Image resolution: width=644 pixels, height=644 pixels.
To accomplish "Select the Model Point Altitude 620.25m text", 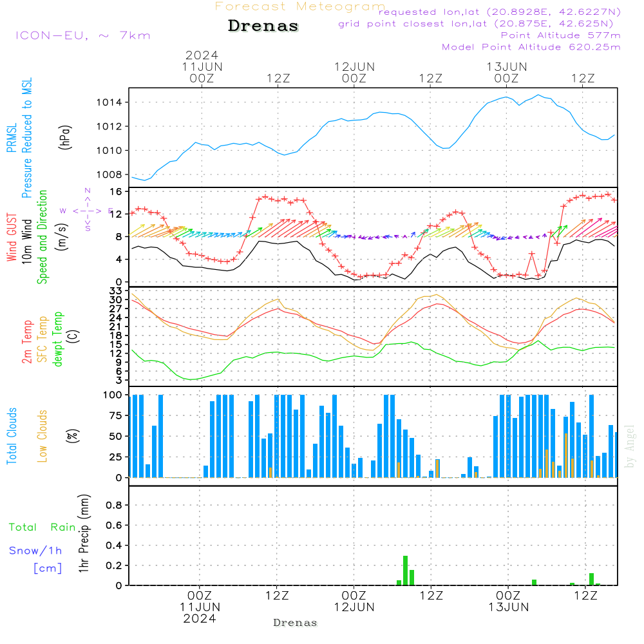I will click(531, 47).
